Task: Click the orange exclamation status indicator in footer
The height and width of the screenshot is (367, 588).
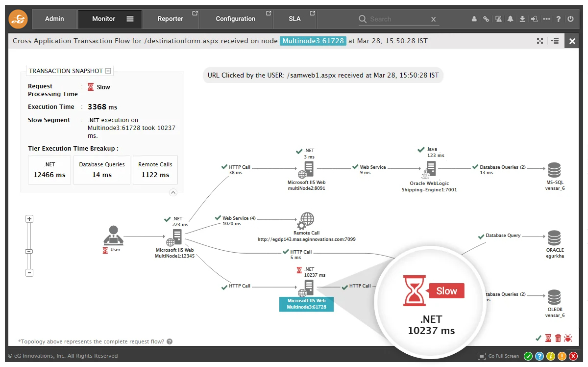Action: [x=562, y=356]
